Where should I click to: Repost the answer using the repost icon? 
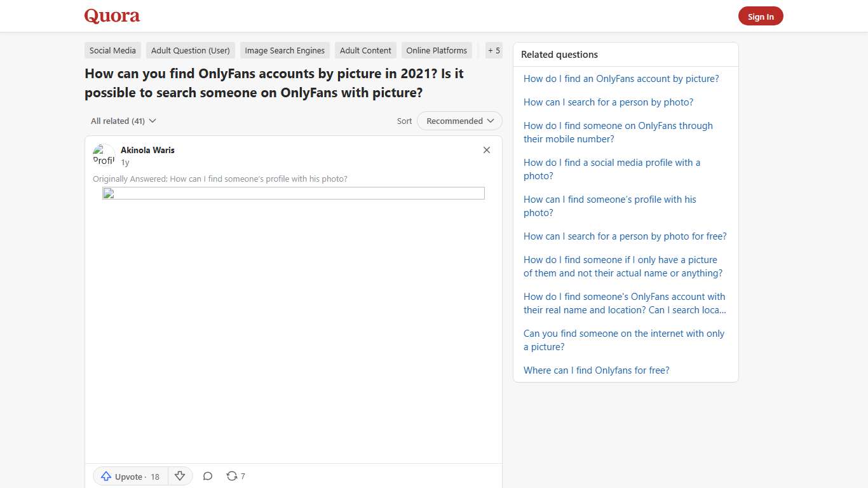[231, 475]
